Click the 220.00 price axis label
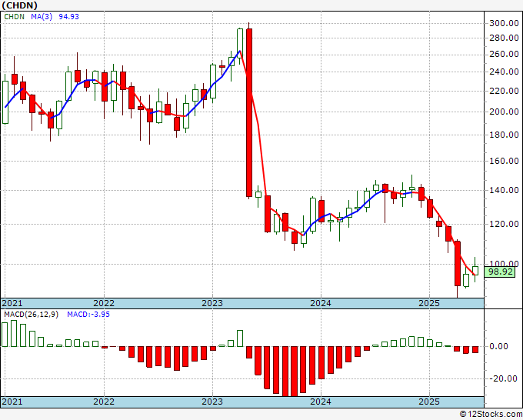Image resolution: width=523 pixels, height=420 pixels. [x=504, y=91]
